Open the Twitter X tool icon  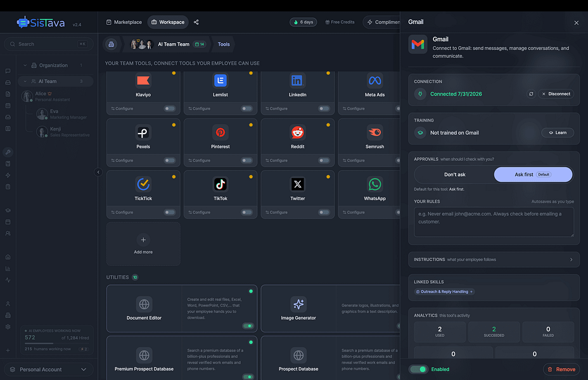pyautogui.click(x=297, y=184)
